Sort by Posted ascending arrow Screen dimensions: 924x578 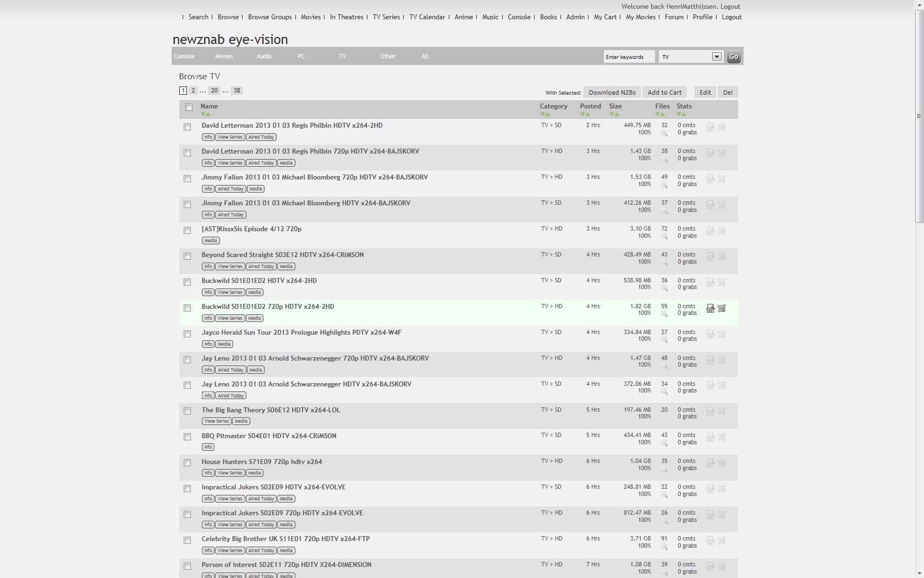[587, 114]
